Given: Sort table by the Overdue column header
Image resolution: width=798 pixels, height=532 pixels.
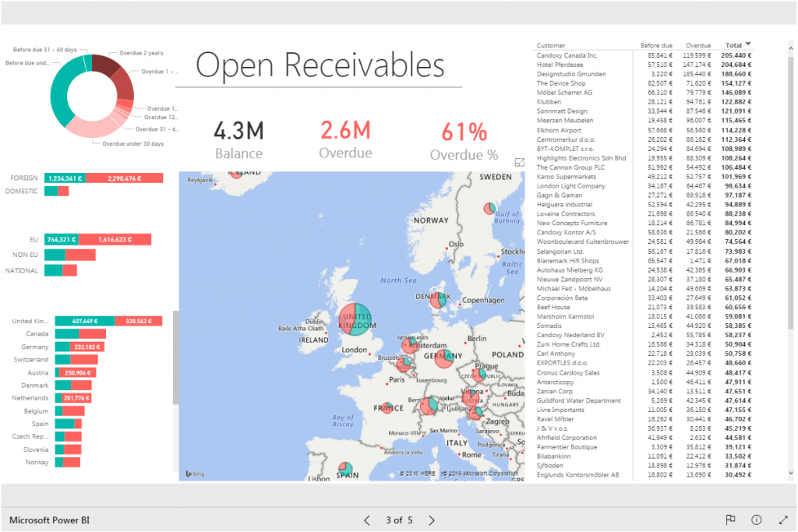Looking at the screenshot, I should point(698,45).
